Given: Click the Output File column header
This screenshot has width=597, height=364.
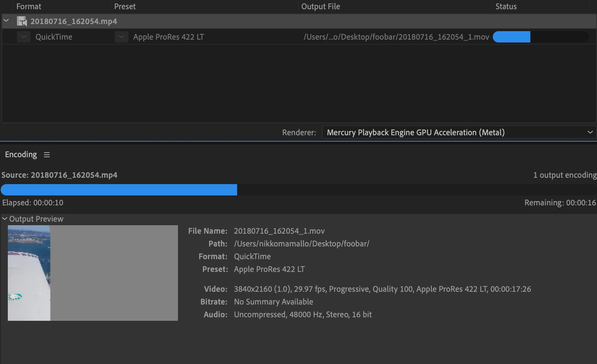Looking at the screenshot, I should (x=320, y=6).
